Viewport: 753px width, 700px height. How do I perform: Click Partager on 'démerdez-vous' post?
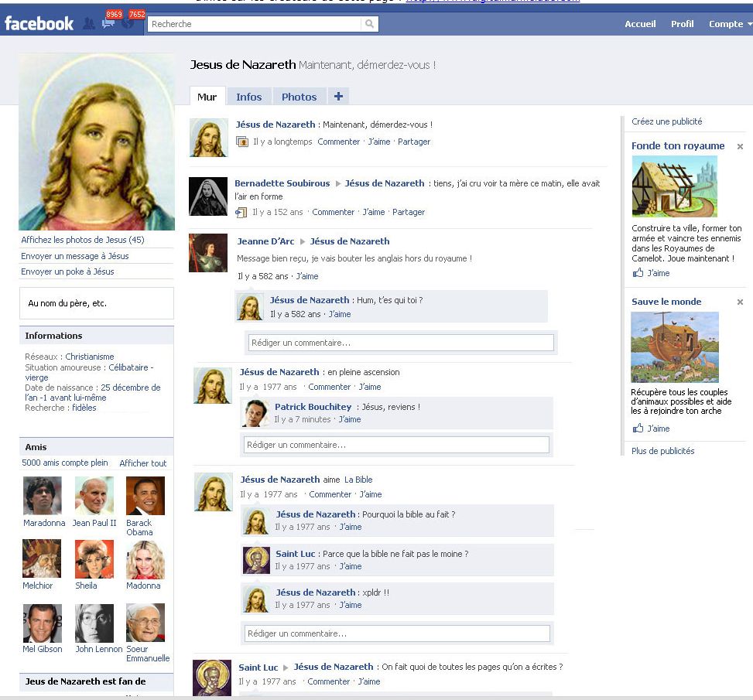click(414, 142)
